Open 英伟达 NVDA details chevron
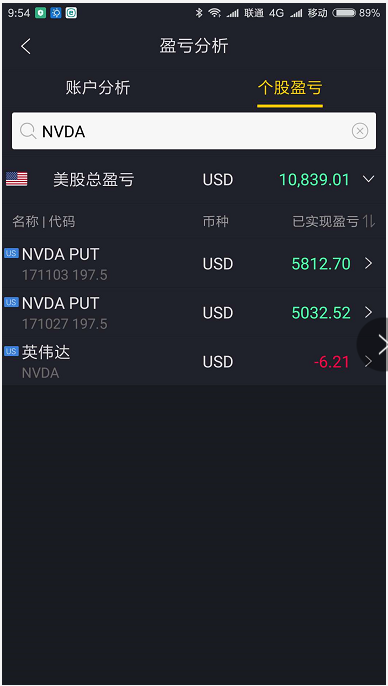 368,361
